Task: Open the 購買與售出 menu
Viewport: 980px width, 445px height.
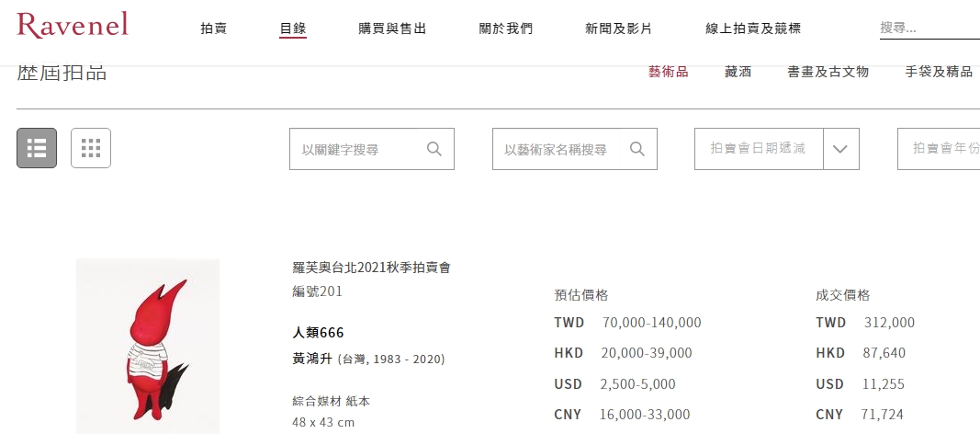Action: point(392,29)
